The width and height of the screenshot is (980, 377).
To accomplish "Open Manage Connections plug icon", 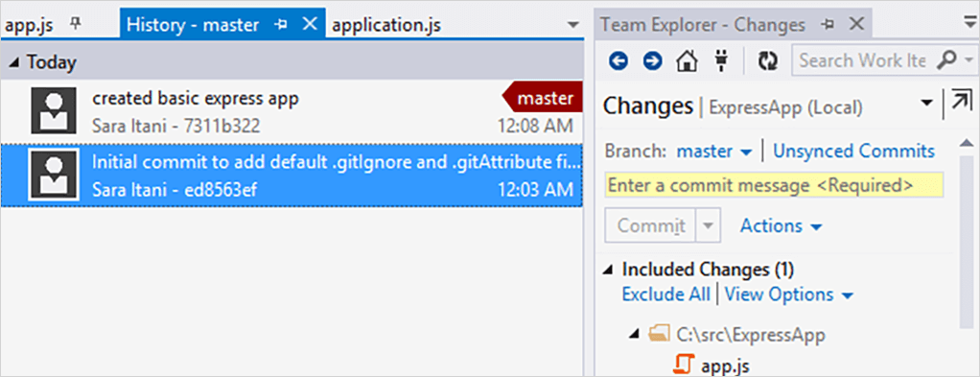I will pos(721,60).
